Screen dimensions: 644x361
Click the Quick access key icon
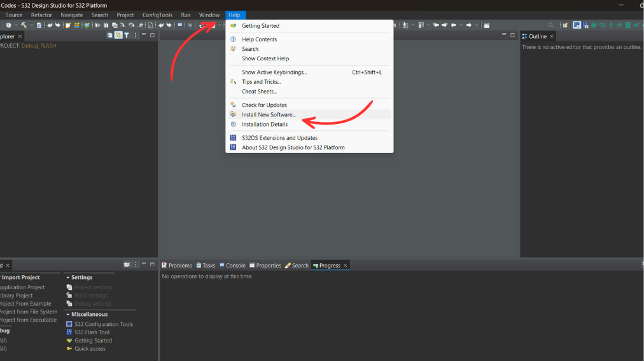(69, 349)
